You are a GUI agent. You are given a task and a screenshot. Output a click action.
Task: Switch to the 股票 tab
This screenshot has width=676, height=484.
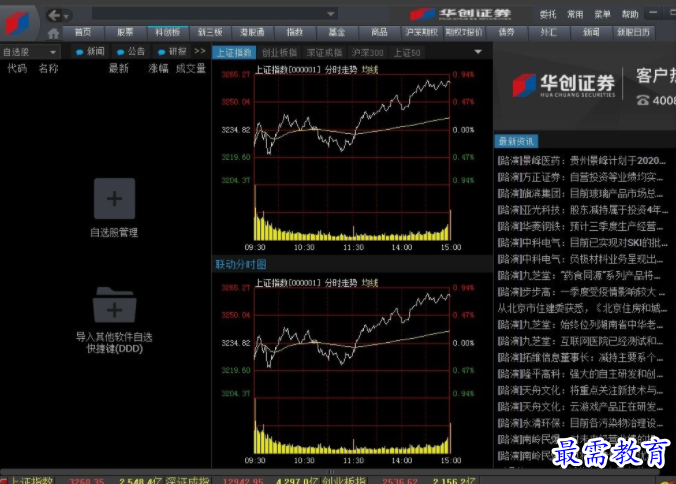point(125,33)
